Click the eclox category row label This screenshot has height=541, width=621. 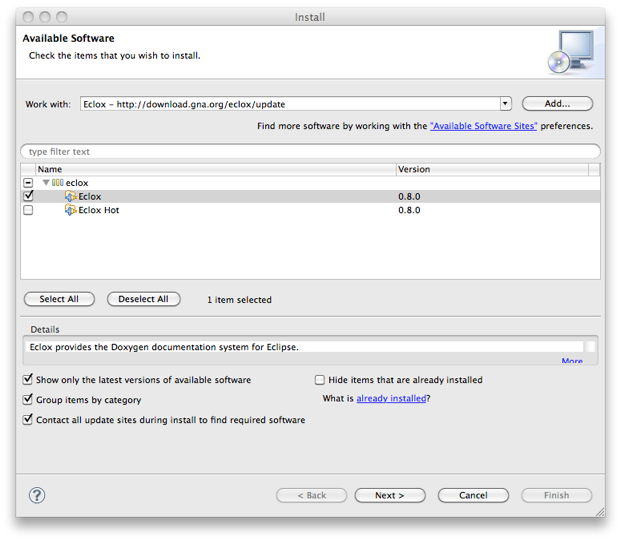point(77,183)
